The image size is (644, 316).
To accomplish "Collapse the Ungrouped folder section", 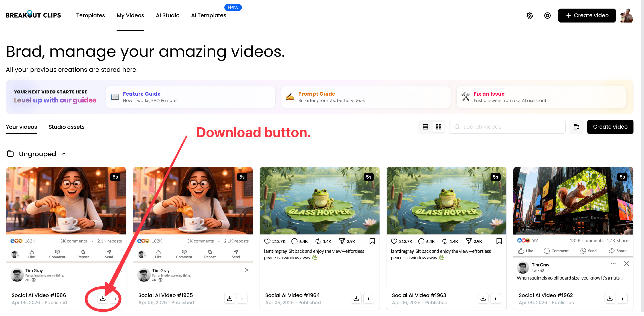I will tap(64, 154).
